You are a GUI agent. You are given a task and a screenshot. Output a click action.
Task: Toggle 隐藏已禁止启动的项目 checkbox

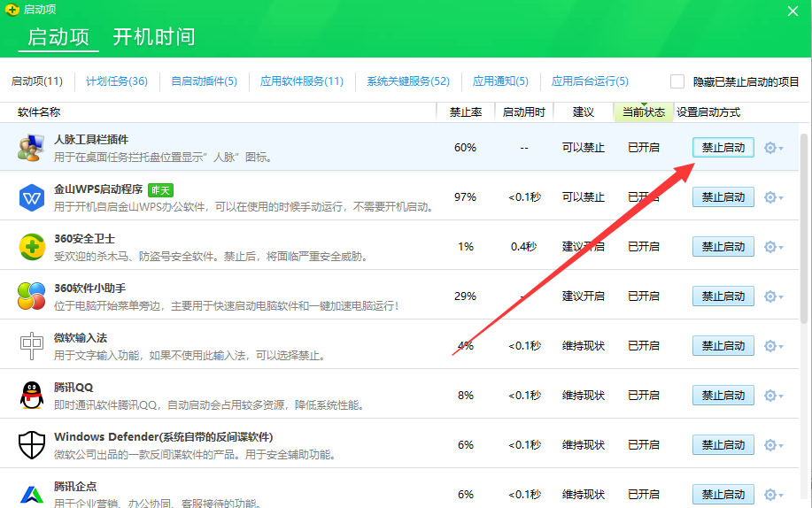point(677,81)
